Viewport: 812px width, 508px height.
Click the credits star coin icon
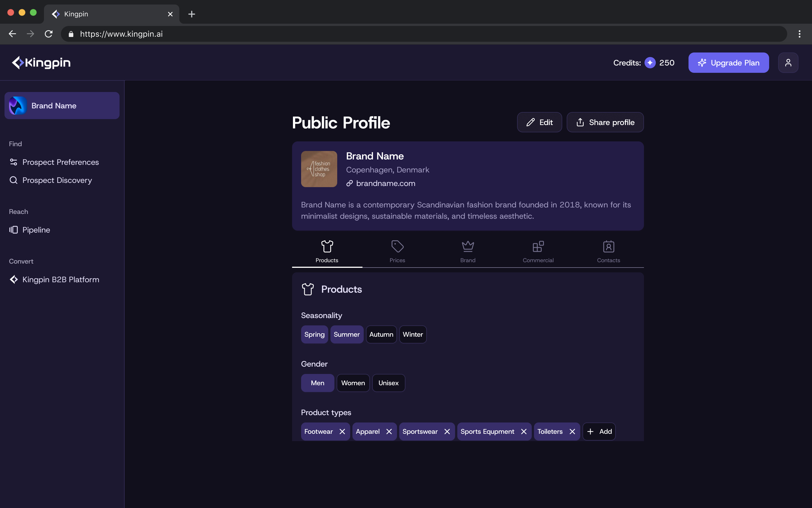pyautogui.click(x=650, y=63)
